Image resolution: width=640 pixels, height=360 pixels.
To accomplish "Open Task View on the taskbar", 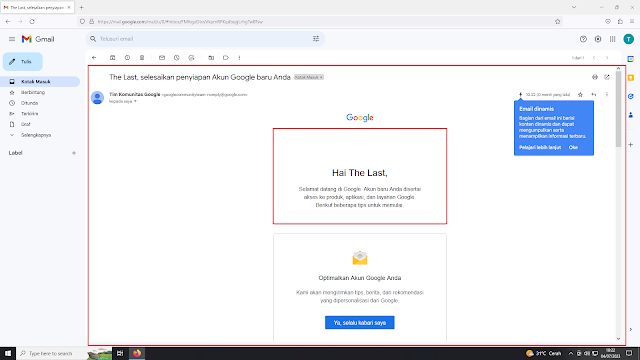I will (x=120, y=353).
